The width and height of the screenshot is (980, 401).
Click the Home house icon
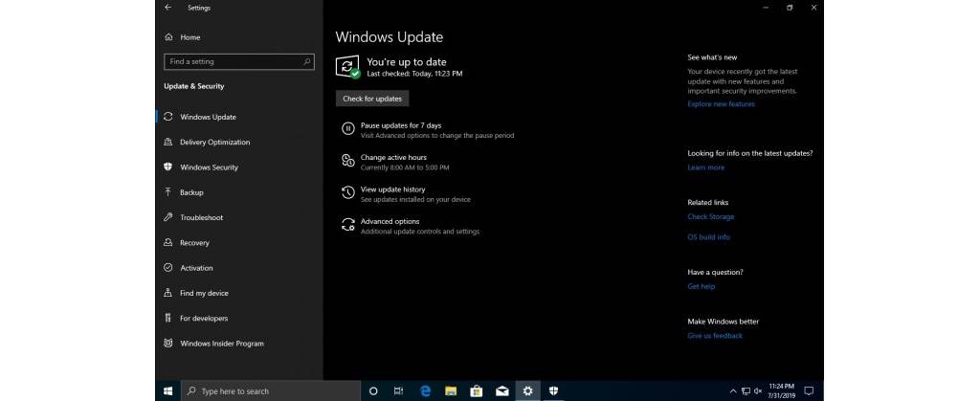pos(168,37)
